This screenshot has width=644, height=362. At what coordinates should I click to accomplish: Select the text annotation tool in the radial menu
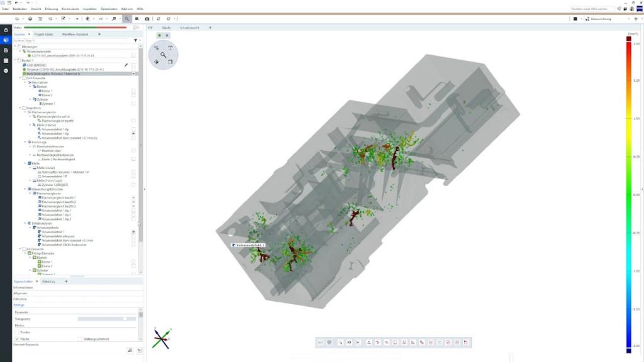click(x=170, y=48)
